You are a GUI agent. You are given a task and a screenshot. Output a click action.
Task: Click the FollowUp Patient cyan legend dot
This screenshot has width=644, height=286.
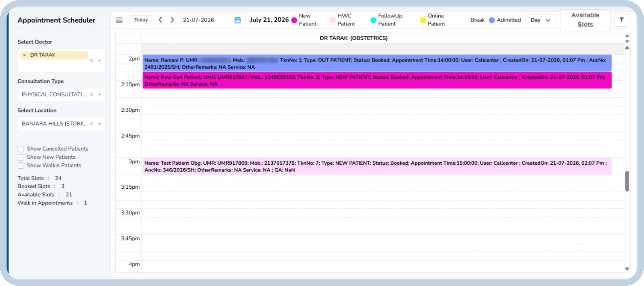tap(373, 20)
